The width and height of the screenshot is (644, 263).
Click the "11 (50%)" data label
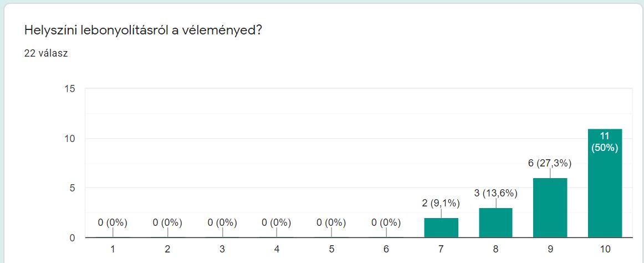coord(605,141)
